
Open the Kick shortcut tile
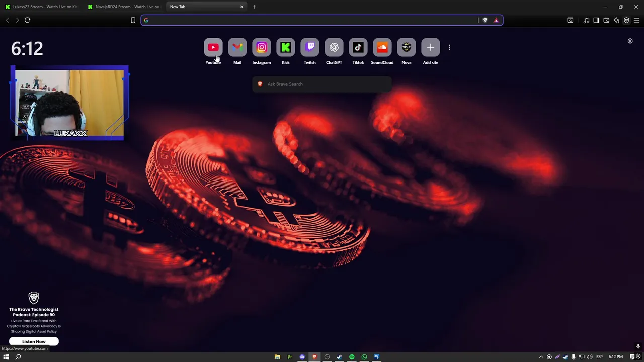tap(285, 47)
